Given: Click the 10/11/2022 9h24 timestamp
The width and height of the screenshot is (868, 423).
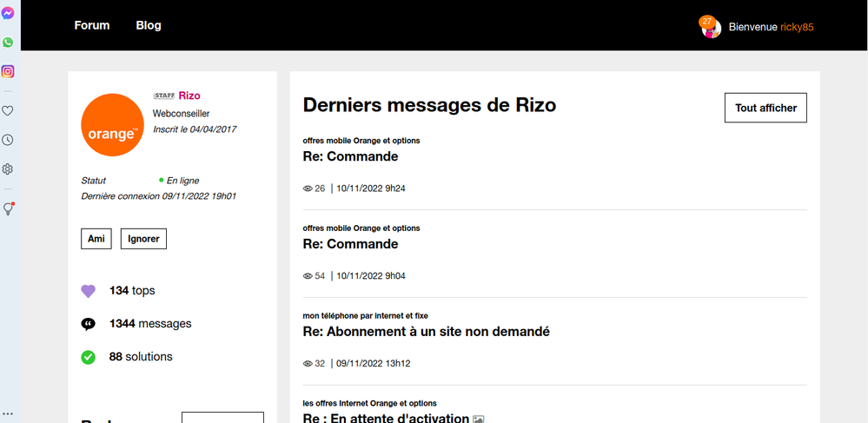Looking at the screenshot, I should point(371,188).
